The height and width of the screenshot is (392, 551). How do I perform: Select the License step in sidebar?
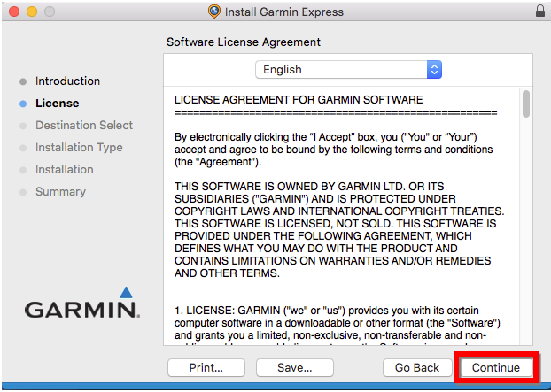pyautogui.click(x=58, y=104)
